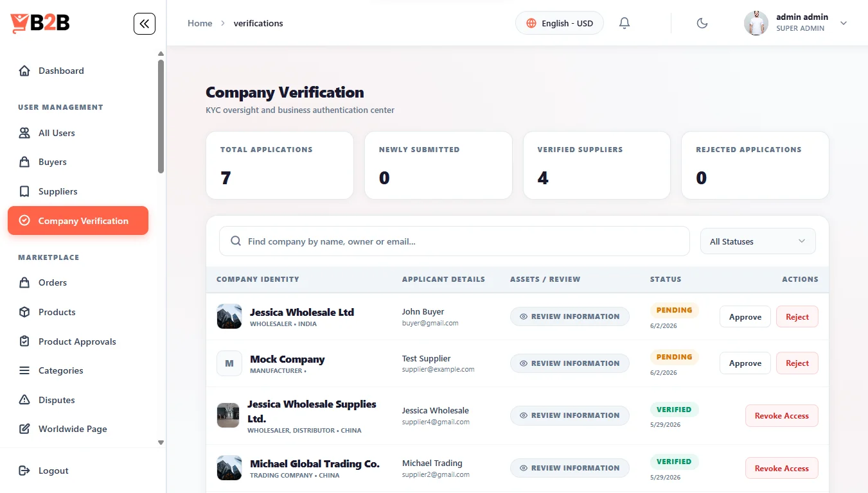Click the Buyers bag icon
Viewport: 868px width, 493px height.
pyautogui.click(x=24, y=162)
